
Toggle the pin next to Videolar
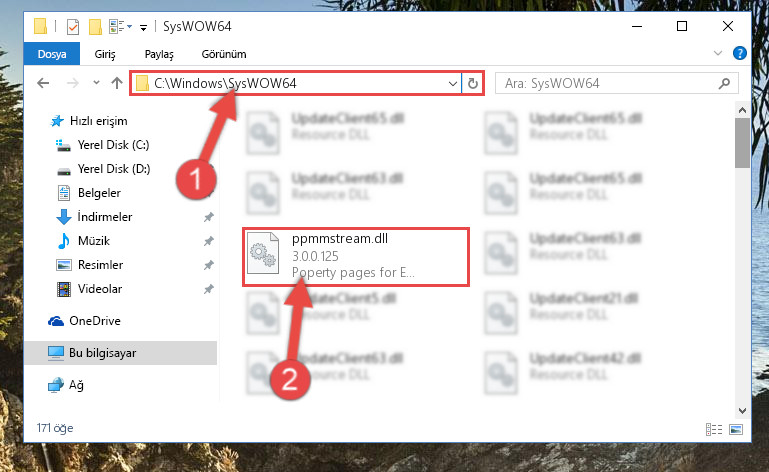(x=209, y=289)
